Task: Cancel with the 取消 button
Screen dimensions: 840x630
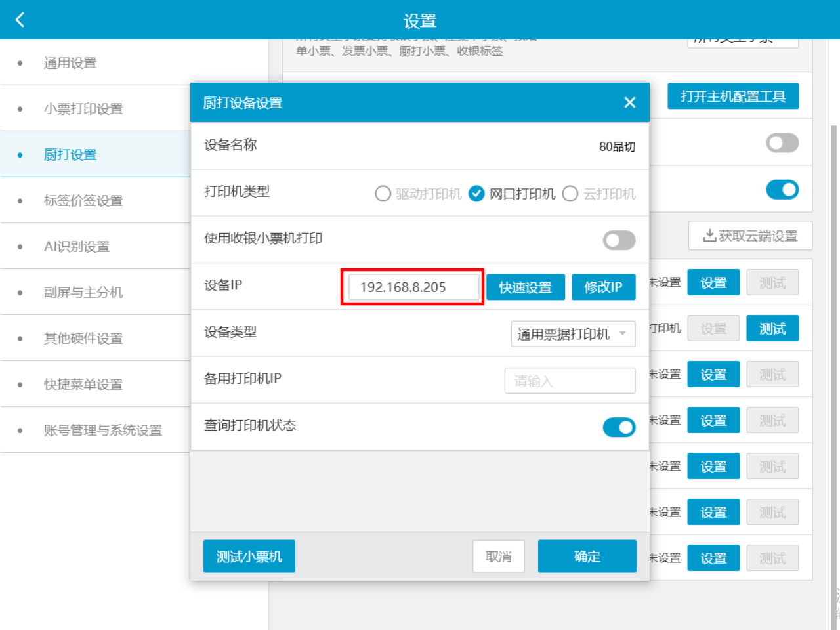Action: [499, 556]
